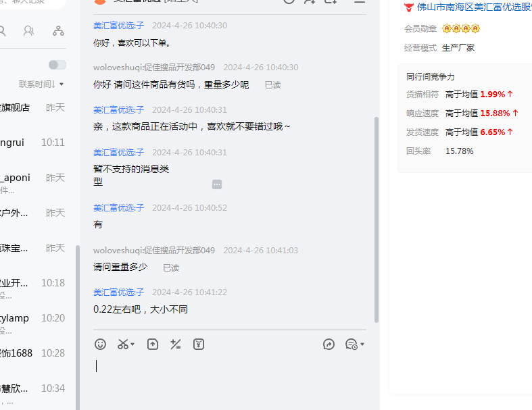This screenshot has width=532, height=410.
Task: Open the emoji picker in chat toolbar
Action: (100, 344)
